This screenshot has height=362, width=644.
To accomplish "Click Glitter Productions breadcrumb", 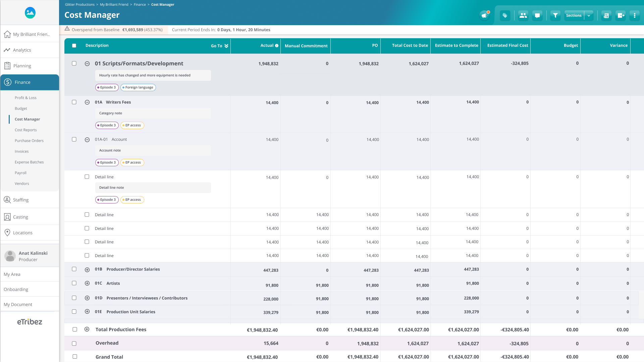I will click(x=80, y=5).
